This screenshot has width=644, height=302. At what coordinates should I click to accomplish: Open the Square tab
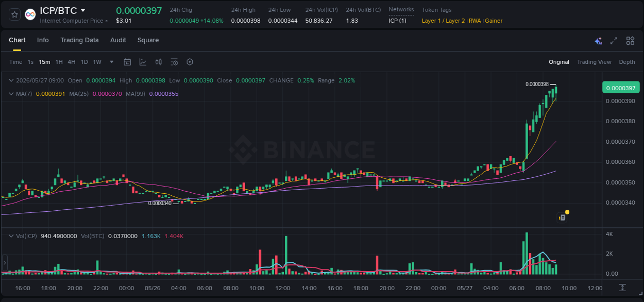pos(148,40)
